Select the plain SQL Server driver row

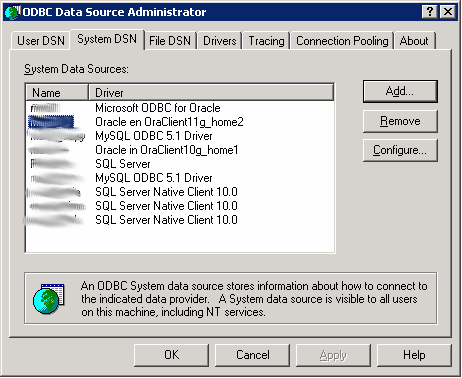click(x=180, y=164)
